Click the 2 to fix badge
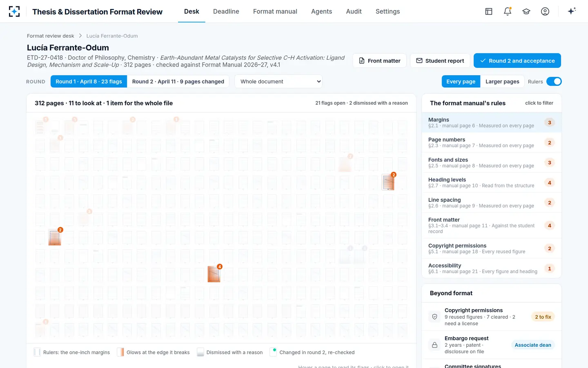The width and height of the screenshot is (588, 368). click(x=543, y=317)
